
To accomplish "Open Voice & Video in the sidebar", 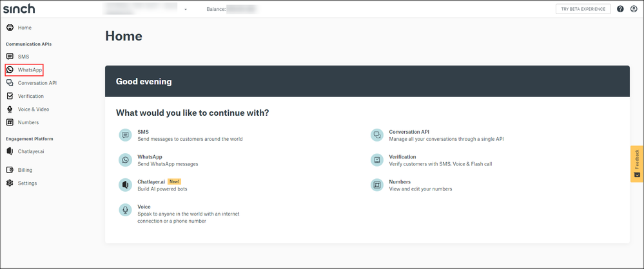I will click(34, 109).
